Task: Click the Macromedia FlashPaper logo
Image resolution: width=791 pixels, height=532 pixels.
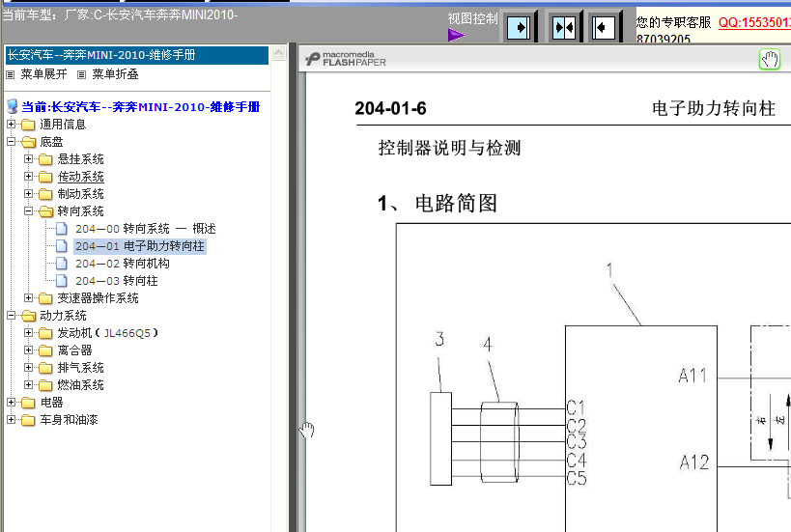Action: coord(346,59)
